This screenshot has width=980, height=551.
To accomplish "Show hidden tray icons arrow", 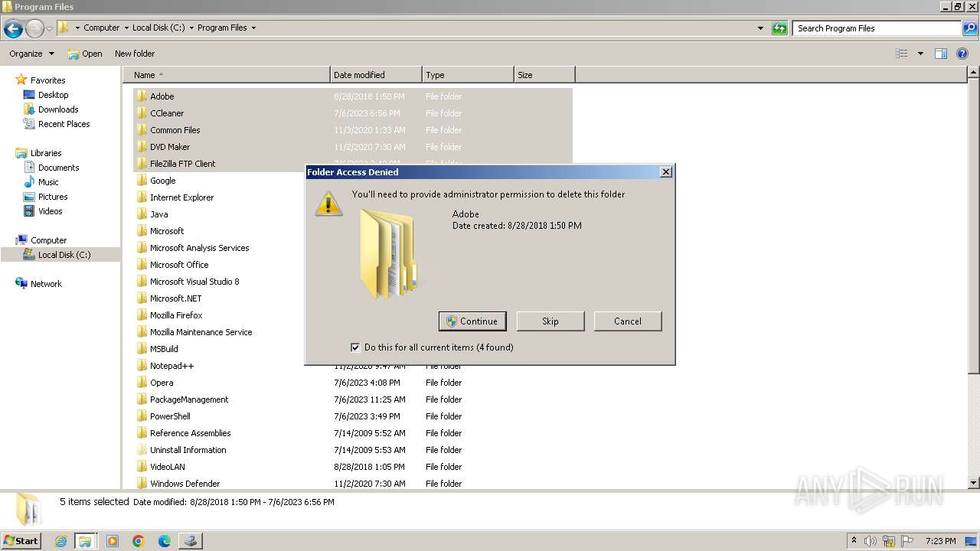I will click(x=854, y=541).
